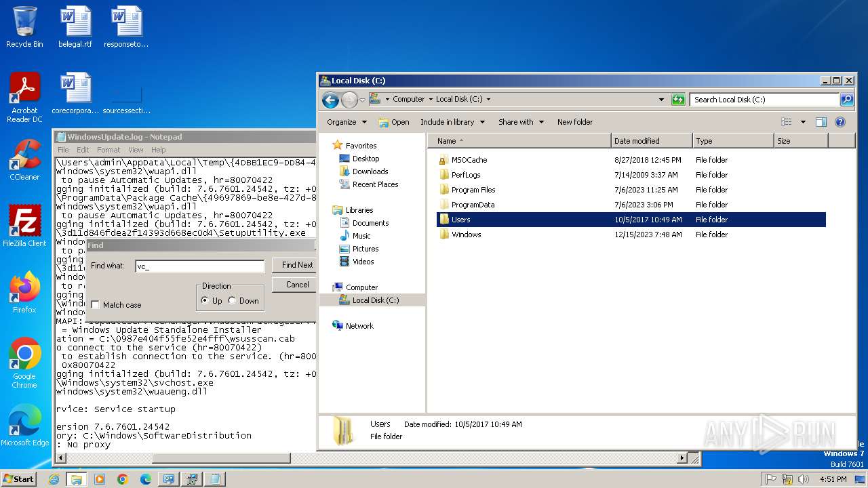Expand address bar history dropdown

tap(661, 100)
